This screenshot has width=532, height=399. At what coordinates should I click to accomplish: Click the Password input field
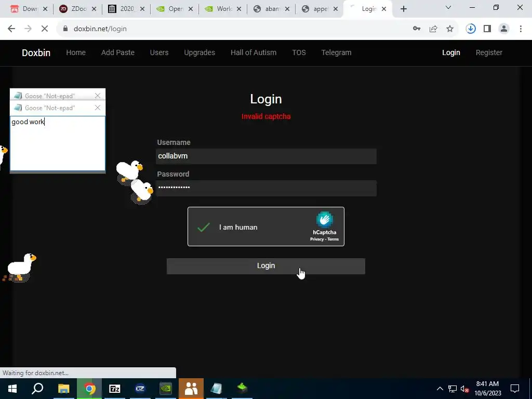pos(266,188)
